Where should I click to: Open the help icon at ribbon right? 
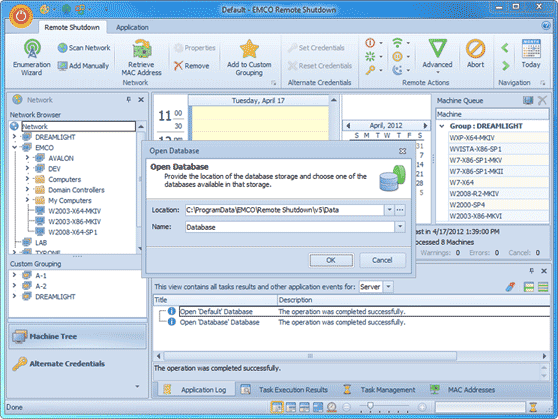pos(545,25)
